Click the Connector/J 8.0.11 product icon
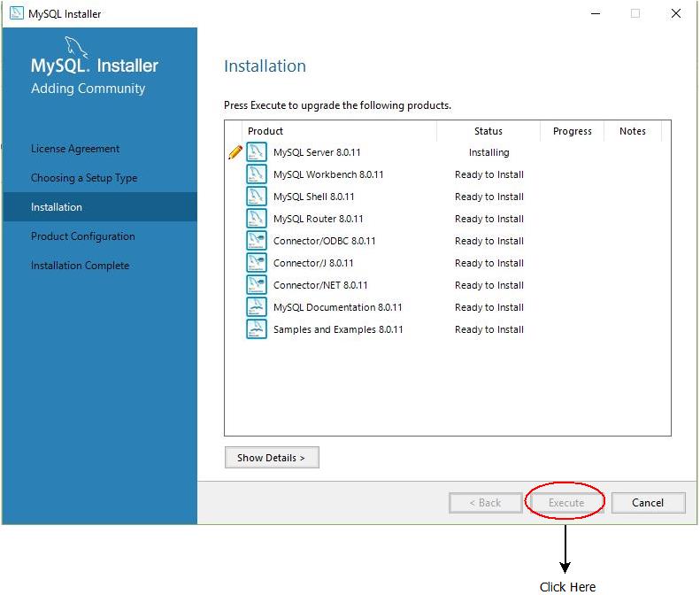This screenshot has width=700, height=595. click(x=257, y=263)
